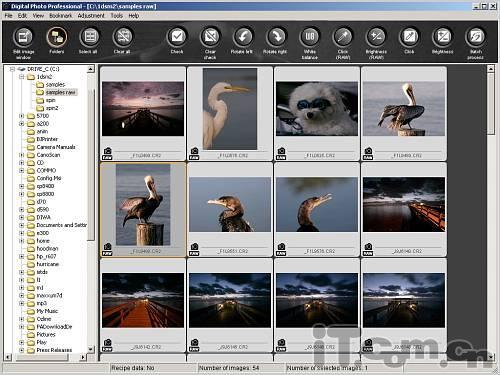The height and width of the screenshot is (375, 500).
Task: Start the Batch process tool
Action: click(476, 37)
